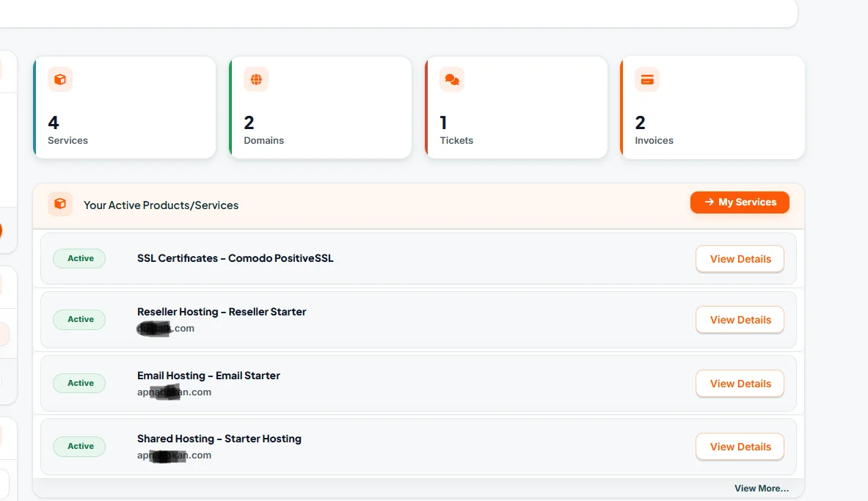This screenshot has height=501, width=868.
Task: Click the Invoices label text
Action: 654,141
